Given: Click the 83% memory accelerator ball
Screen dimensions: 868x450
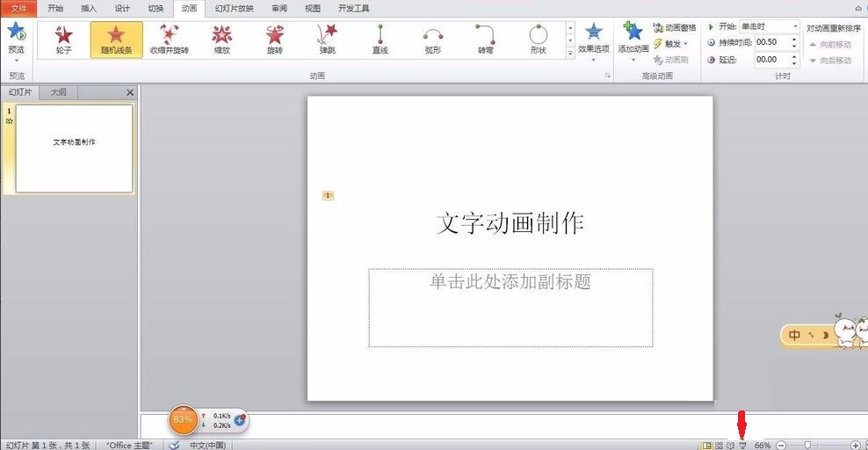Looking at the screenshot, I should click(183, 419).
